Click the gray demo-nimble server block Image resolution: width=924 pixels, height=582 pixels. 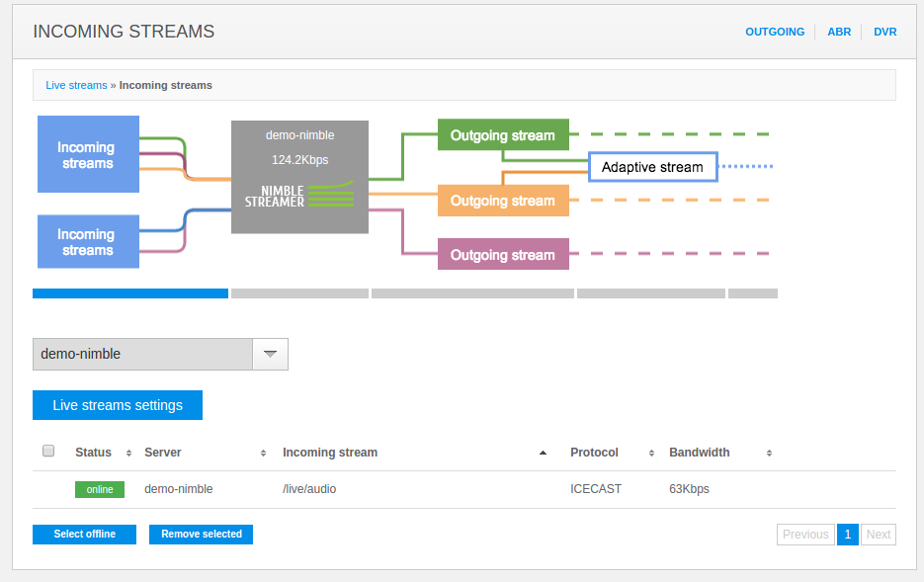(x=300, y=177)
